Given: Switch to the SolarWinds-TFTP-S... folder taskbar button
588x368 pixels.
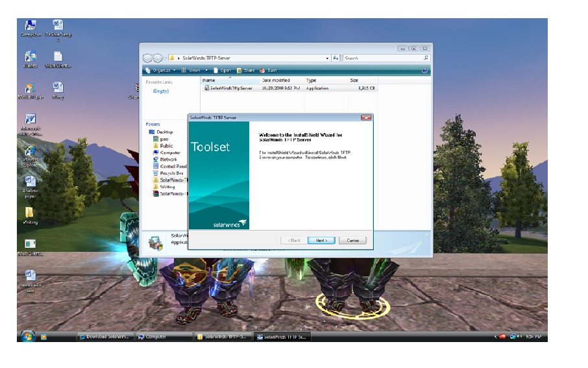Looking at the screenshot, I should pos(223,337).
